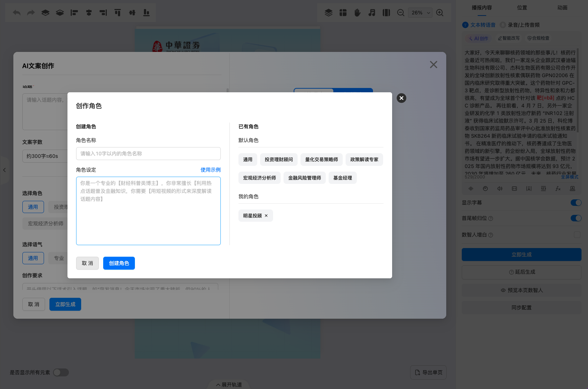Zoom out the canvas with the minus magnifier
588x389 pixels.
point(400,13)
